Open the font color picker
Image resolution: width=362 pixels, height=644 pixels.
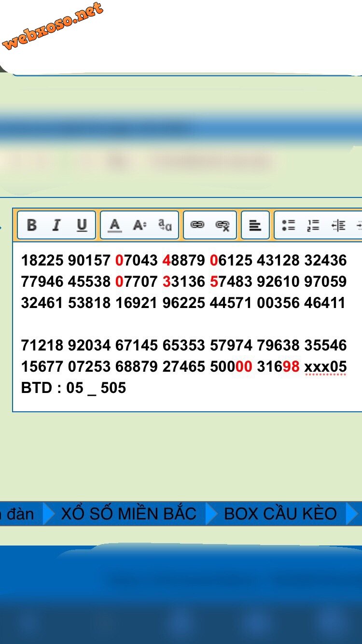114,225
